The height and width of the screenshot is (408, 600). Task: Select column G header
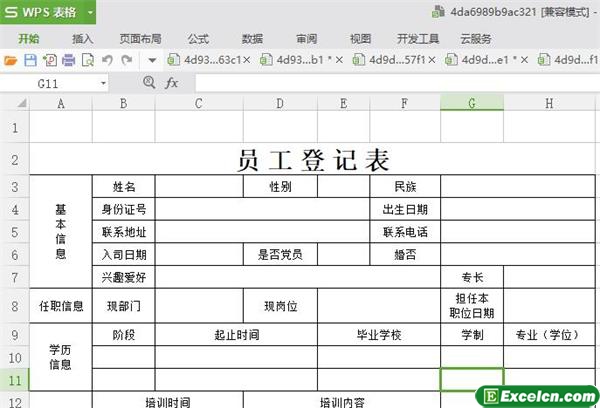(x=472, y=103)
